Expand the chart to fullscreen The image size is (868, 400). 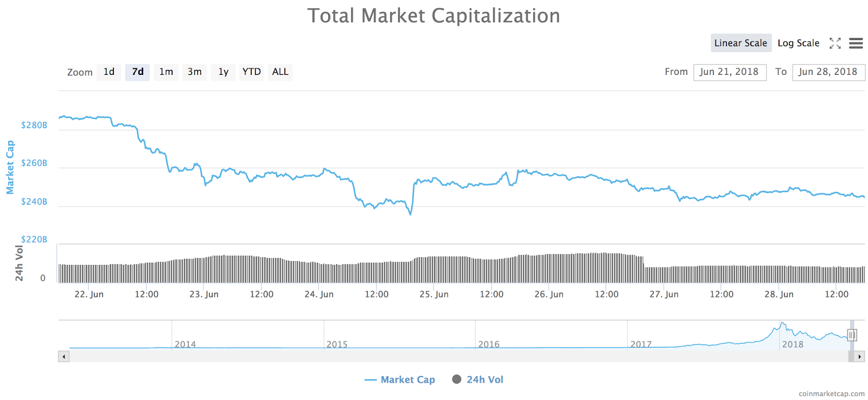(835, 43)
